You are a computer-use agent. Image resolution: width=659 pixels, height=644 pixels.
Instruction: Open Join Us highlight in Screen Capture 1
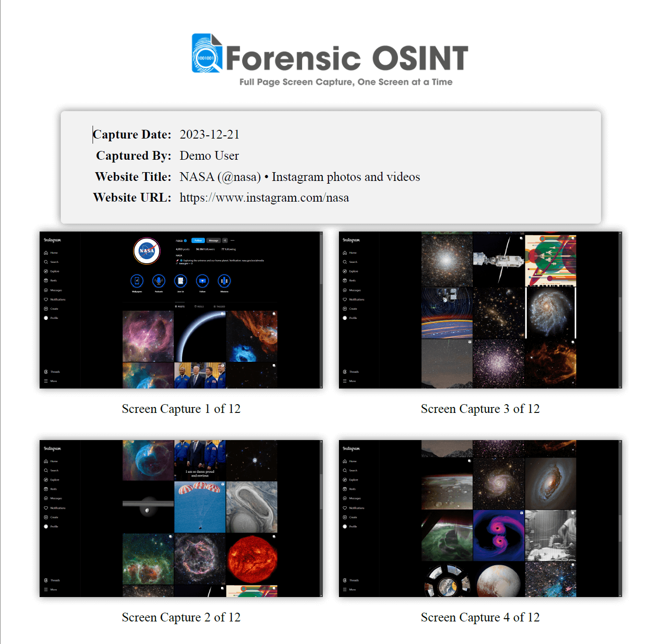tap(181, 281)
